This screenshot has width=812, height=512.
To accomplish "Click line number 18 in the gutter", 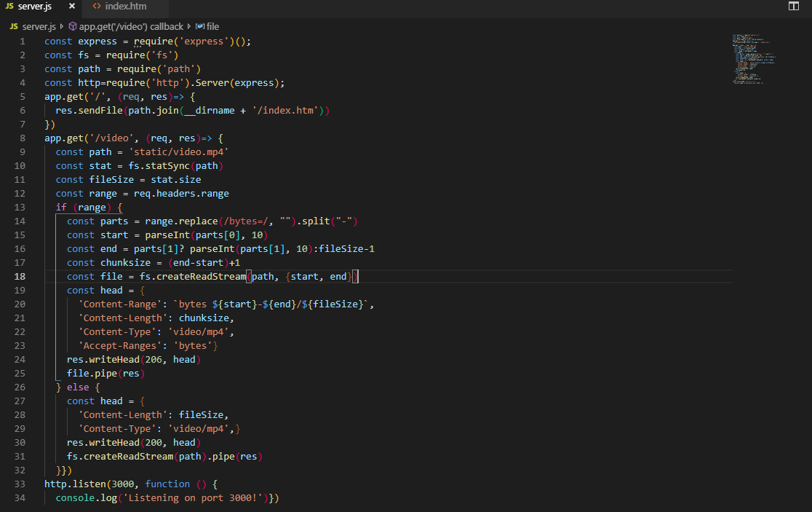I will 20,276.
